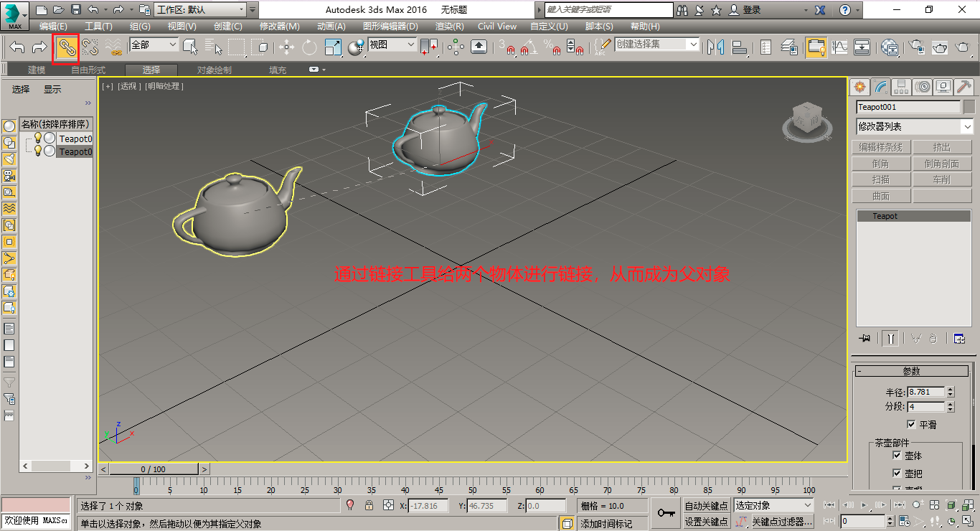Activate the Unlink Selection tool
The height and width of the screenshot is (531, 980).
[x=89, y=47]
